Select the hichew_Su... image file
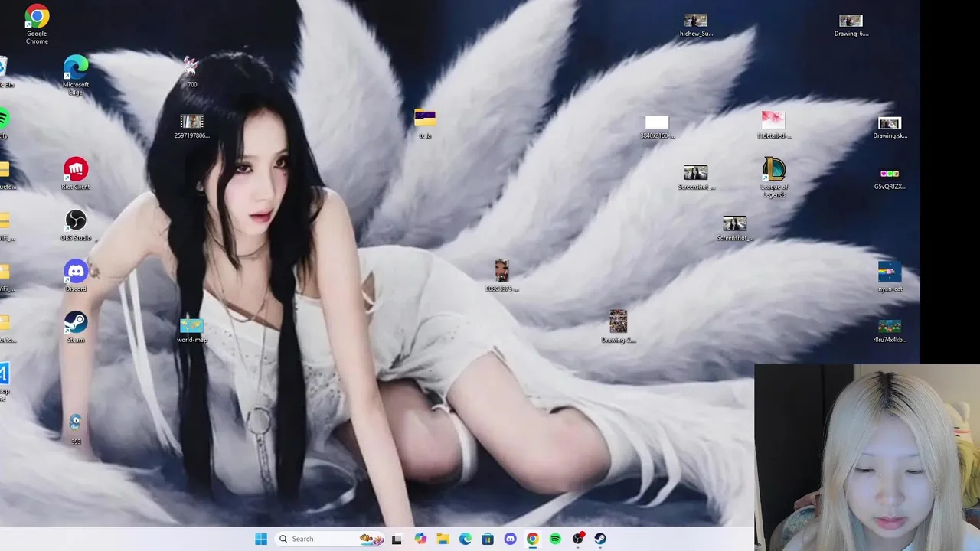The image size is (980, 551). coord(696,24)
